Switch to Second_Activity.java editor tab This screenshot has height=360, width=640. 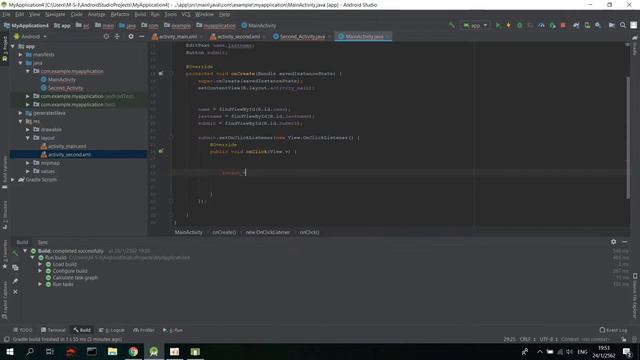point(302,37)
